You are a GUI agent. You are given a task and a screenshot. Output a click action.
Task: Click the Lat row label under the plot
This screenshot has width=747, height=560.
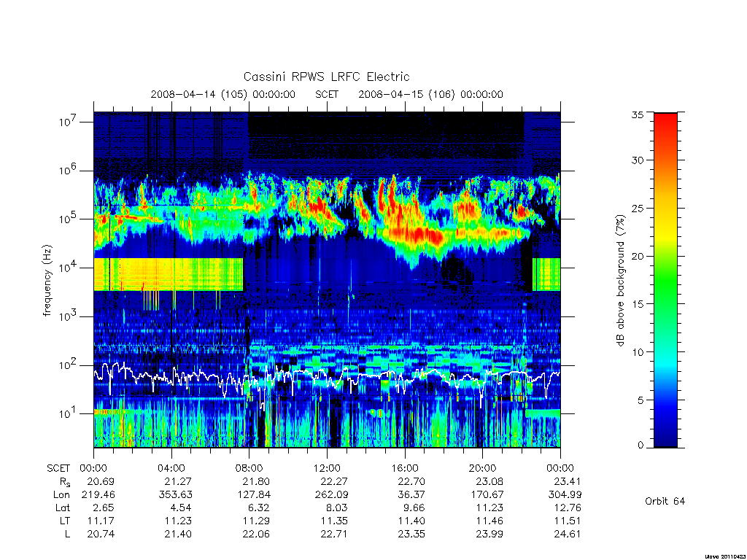coord(63,507)
